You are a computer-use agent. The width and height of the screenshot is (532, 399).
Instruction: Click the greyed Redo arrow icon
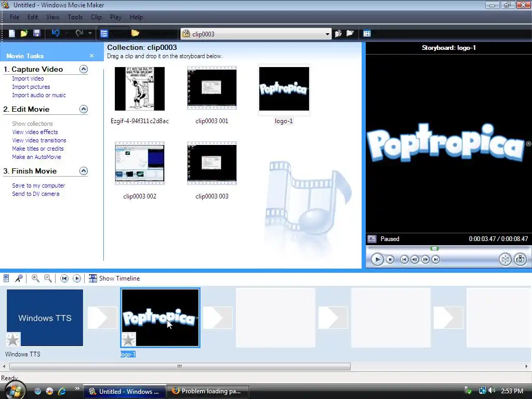pyautogui.click(x=79, y=33)
